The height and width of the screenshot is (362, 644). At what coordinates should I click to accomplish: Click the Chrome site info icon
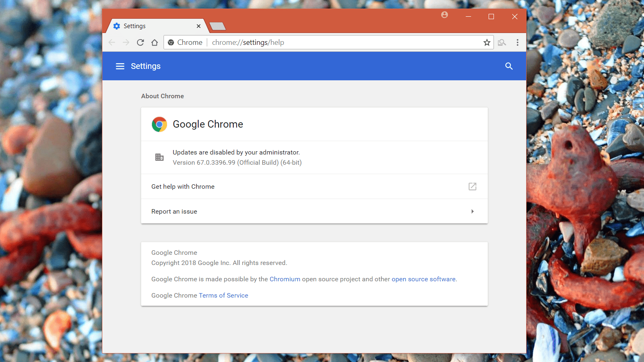coord(171,42)
